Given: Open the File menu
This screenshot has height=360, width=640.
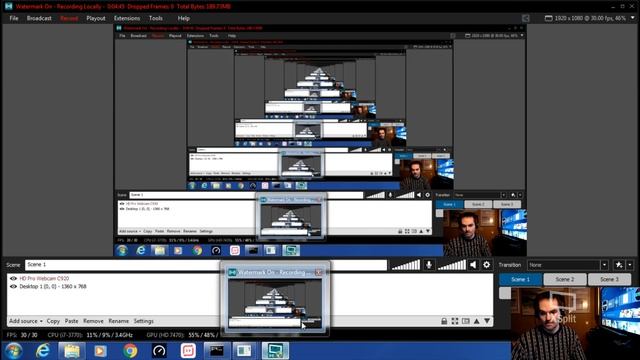Looking at the screenshot, I should (x=14, y=18).
